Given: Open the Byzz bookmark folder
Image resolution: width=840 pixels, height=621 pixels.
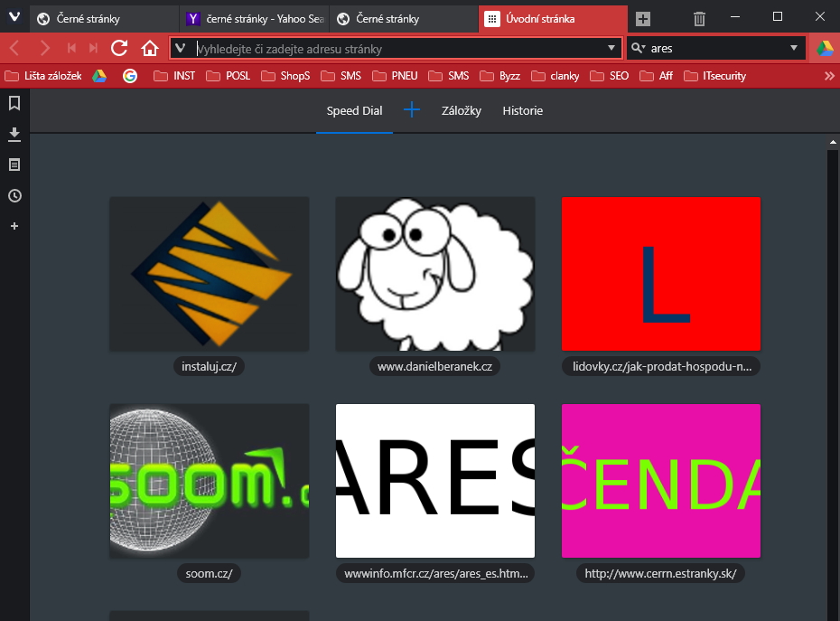Looking at the screenshot, I should [x=500, y=76].
